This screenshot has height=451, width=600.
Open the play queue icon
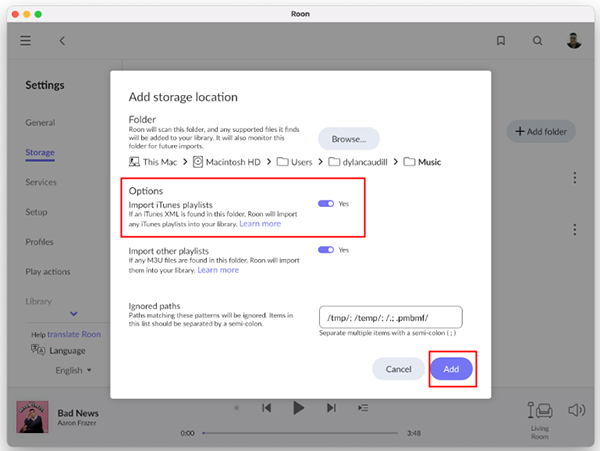363,408
